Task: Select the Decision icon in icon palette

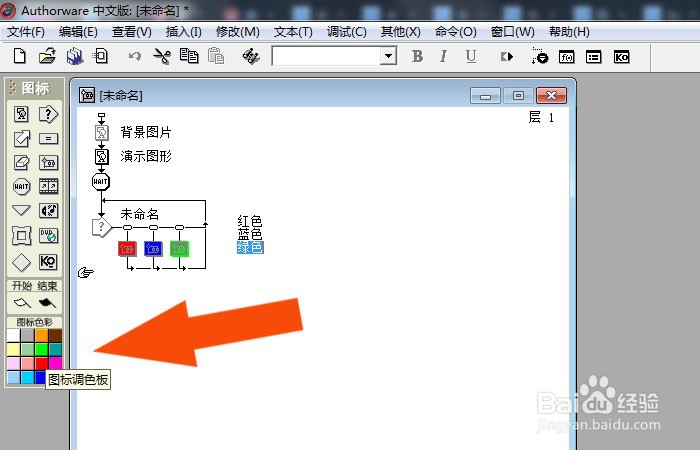Action: pyautogui.click(x=48, y=114)
